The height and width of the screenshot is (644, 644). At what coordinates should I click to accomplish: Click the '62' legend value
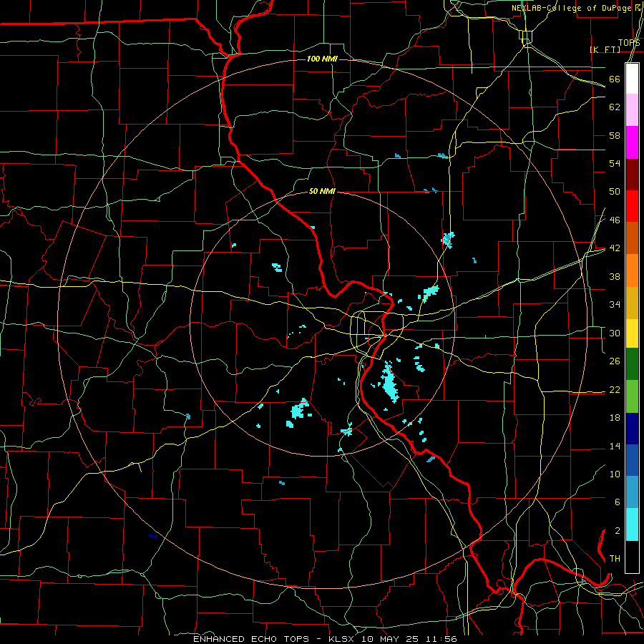point(615,107)
